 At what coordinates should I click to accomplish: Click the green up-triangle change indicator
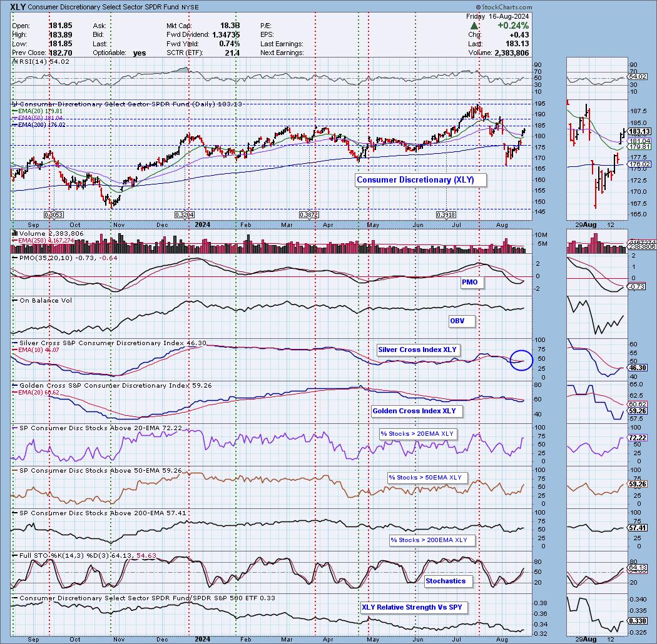[474, 26]
